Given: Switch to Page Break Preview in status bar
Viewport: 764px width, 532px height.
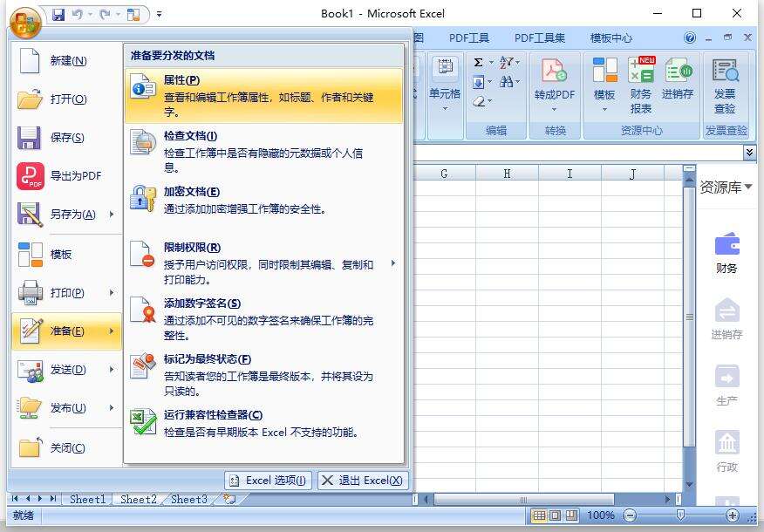Looking at the screenshot, I should [571, 515].
